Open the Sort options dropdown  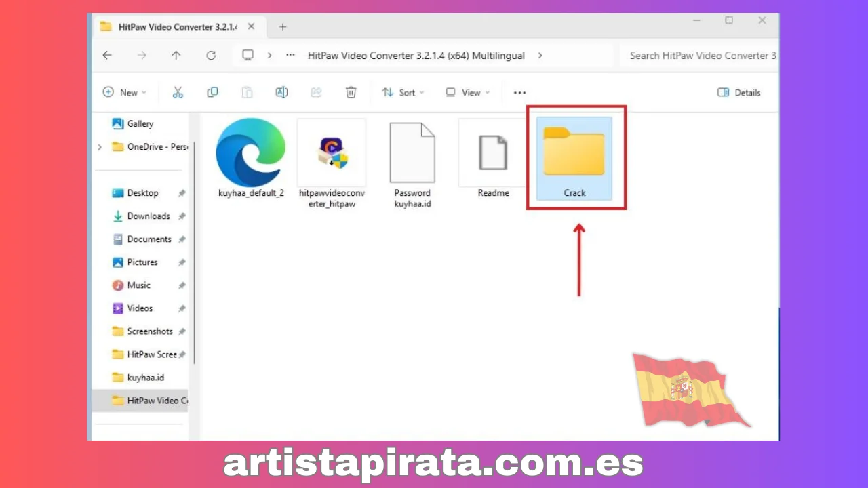tap(403, 92)
